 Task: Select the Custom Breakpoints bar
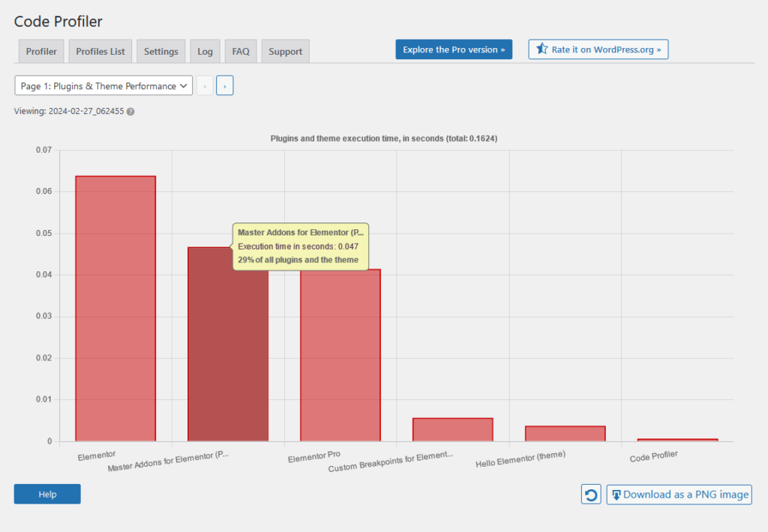pos(452,429)
